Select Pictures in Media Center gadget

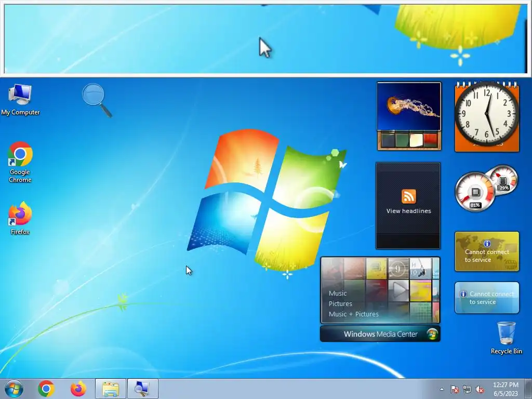click(340, 303)
